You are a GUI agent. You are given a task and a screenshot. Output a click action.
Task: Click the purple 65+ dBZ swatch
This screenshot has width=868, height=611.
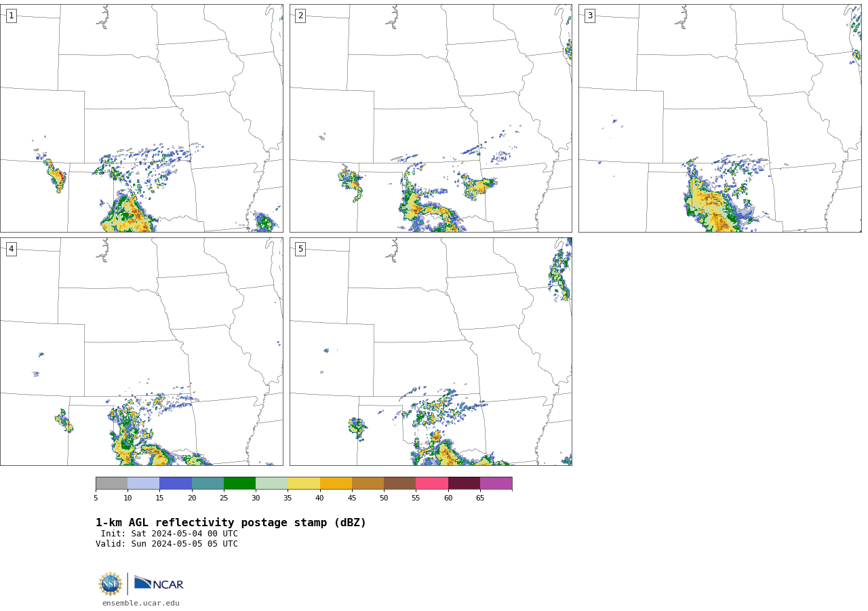tap(496, 484)
